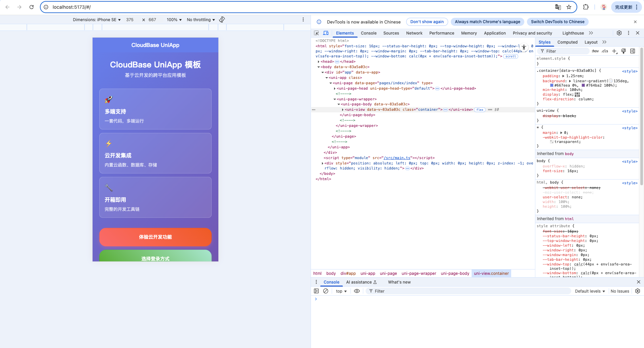Open the top JavaScript context dropdown
Image resolution: width=644 pixels, height=348 pixels.
point(341,291)
